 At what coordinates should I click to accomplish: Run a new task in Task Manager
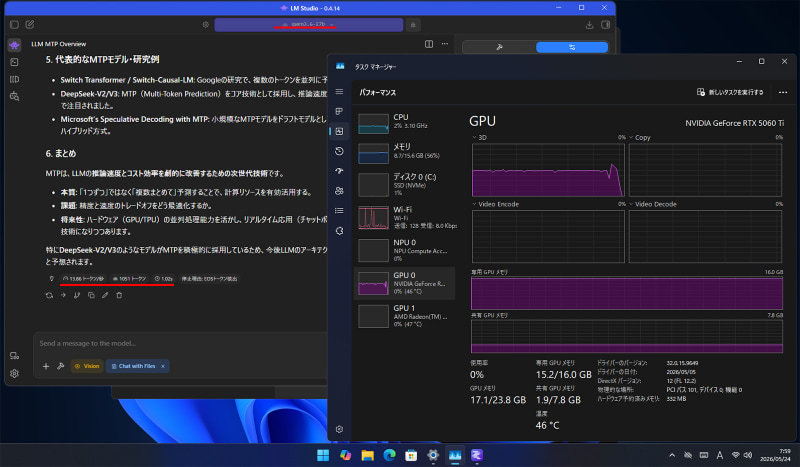point(730,92)
